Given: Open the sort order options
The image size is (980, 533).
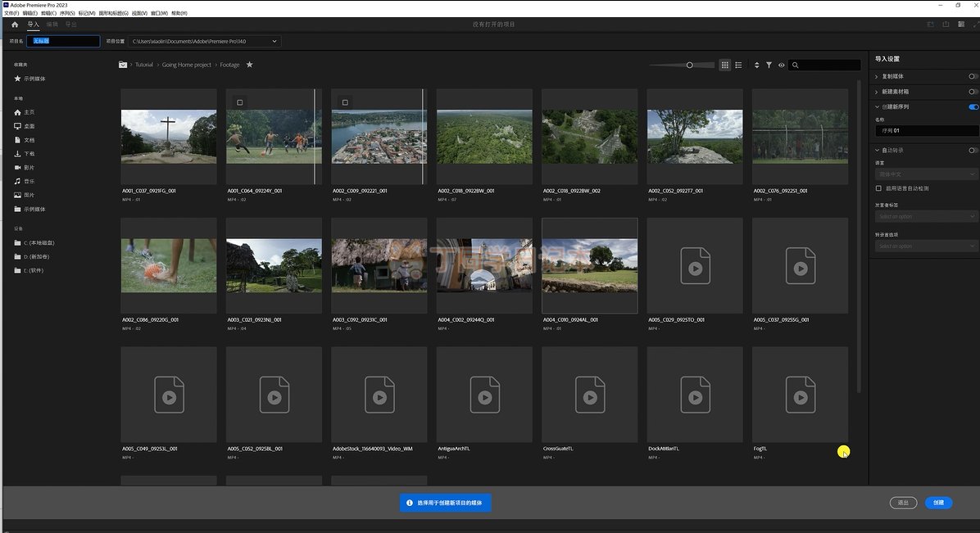Looking at the screenshot, I should [x=757, y=65].
